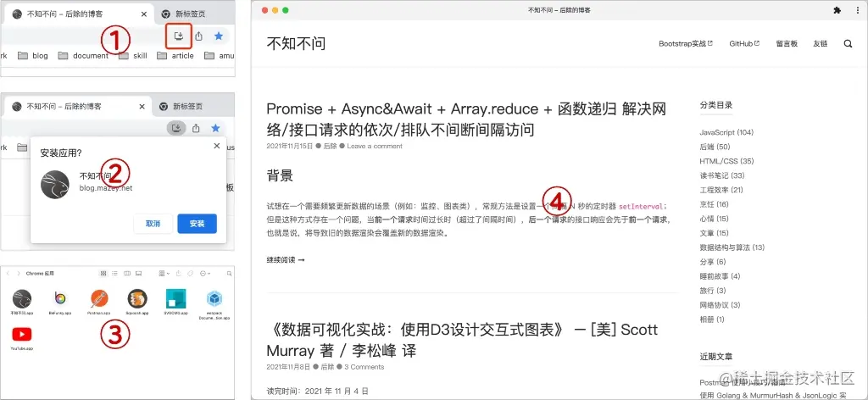Select Squoosh.app in Finder
Image resolution: width=868 pixels, height=400 pixels.
tap(137, 302)
